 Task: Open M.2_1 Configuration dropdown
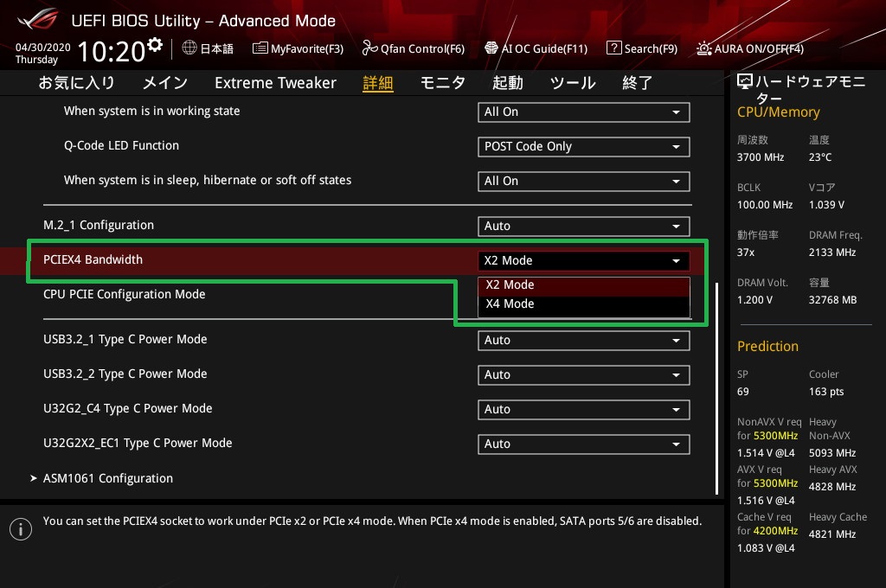pos(584,227)
